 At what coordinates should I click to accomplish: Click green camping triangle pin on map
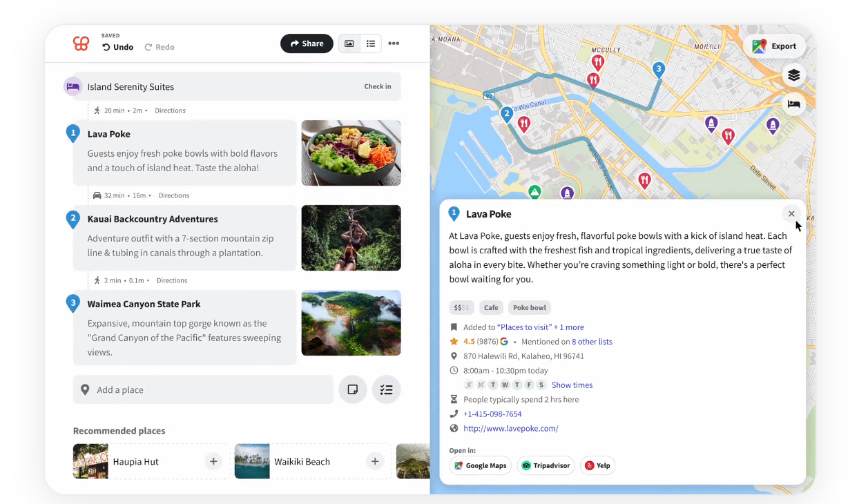tap(534, 191)
